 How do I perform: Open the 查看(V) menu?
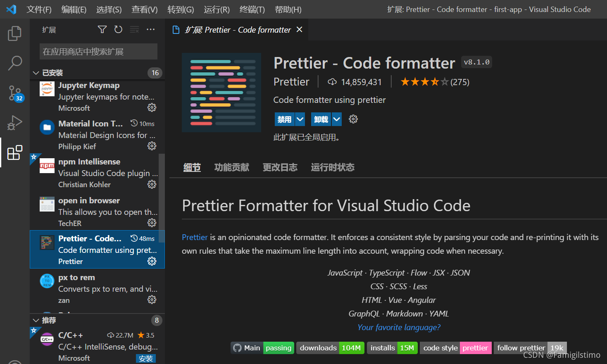144,9
